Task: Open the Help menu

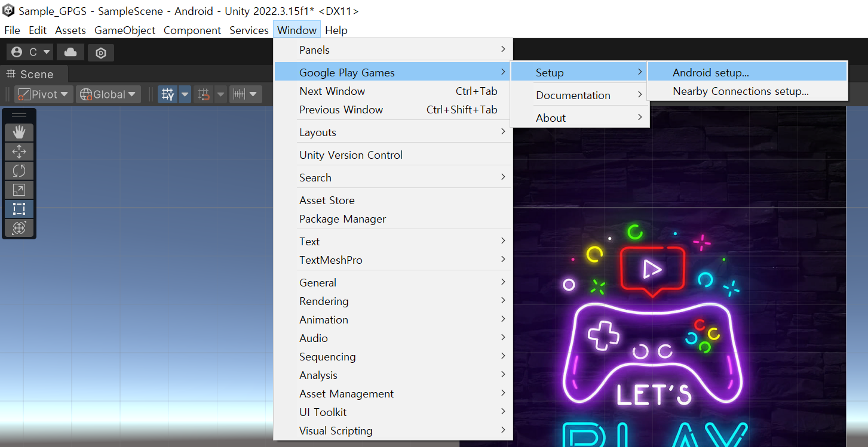Action: (x=336, y=30)
